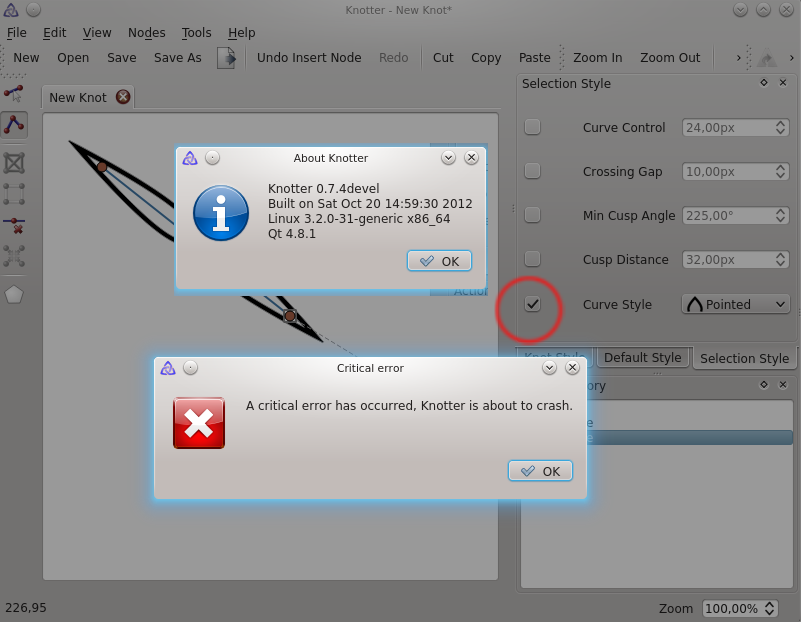This screenshot has width=801, height=622.
Task: Click the highlighted history list row
Action: coord(689,438)
